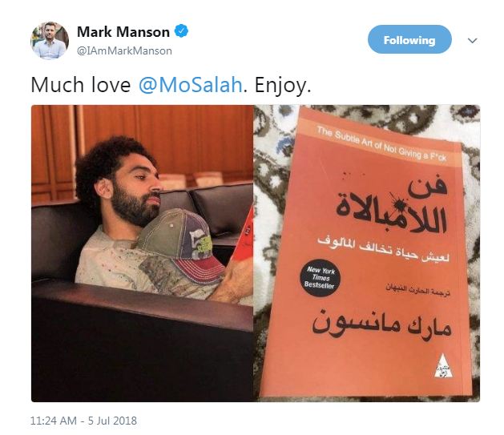This screenshot has width=504, height=435.
Task: Open the orange book cover photo
Action: tap(367, 253)
